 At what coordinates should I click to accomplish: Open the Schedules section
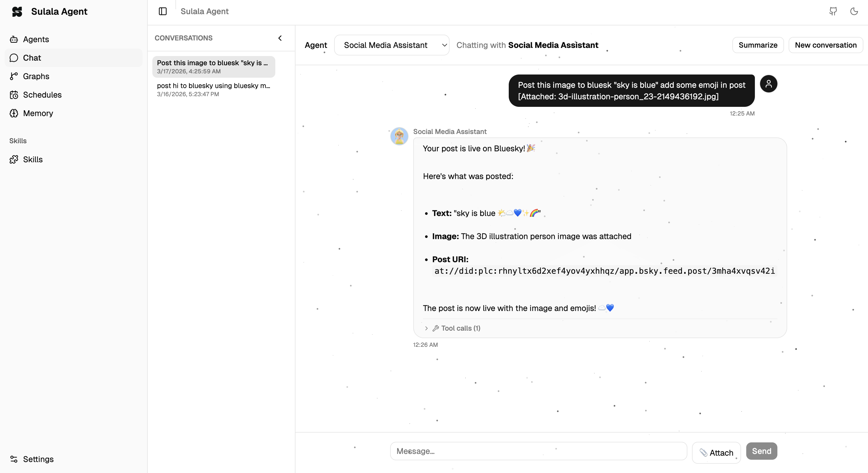pos(42,95)
